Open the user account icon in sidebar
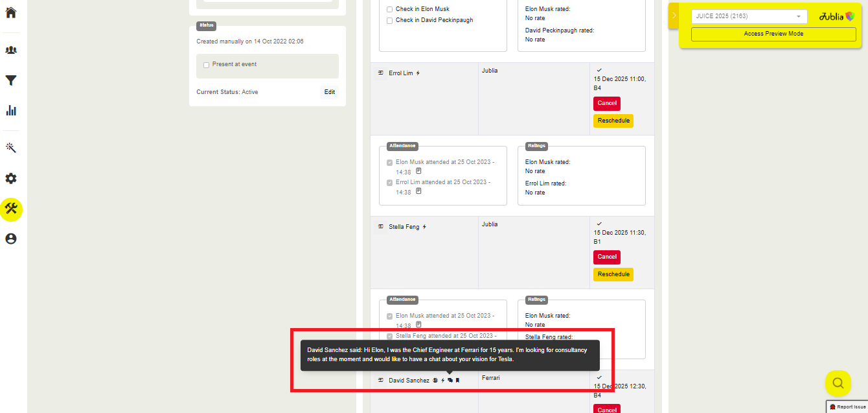Screen dimensions: 868x413 click(x=11, y=239)
